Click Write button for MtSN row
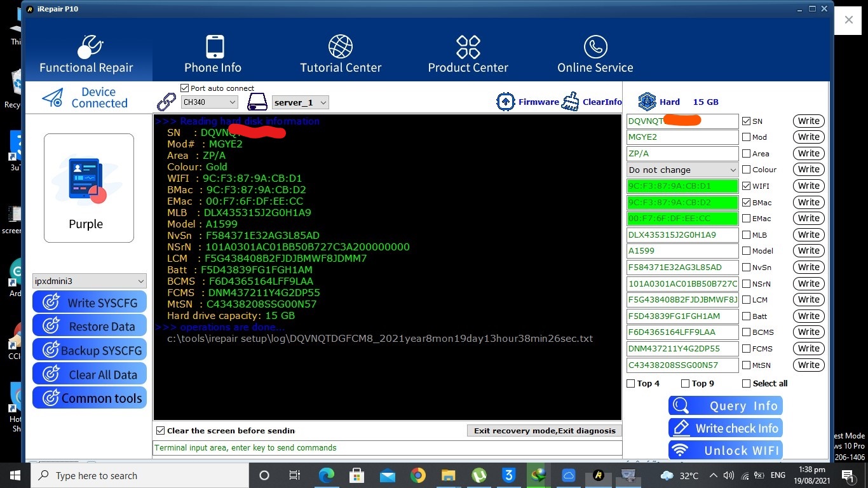Image resolution: width=868 pixels, height=488 pixels. coord(809,365)
